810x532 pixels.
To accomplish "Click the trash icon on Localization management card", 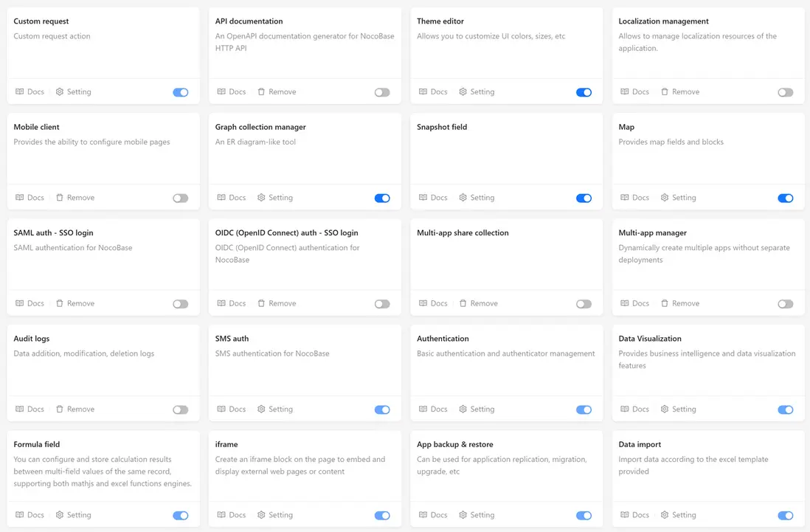I will pyautogui.click(x=665, y=92).
